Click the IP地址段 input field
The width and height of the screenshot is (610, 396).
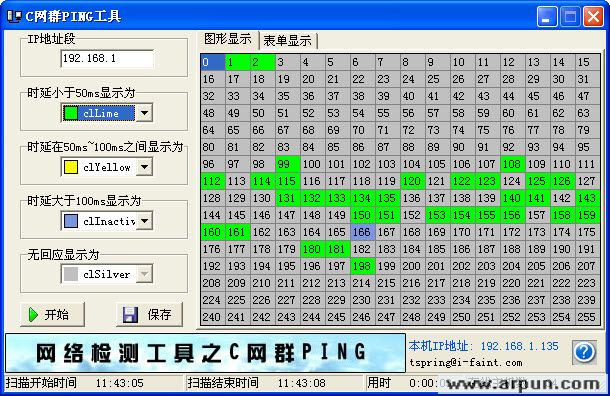coord(107,59)
